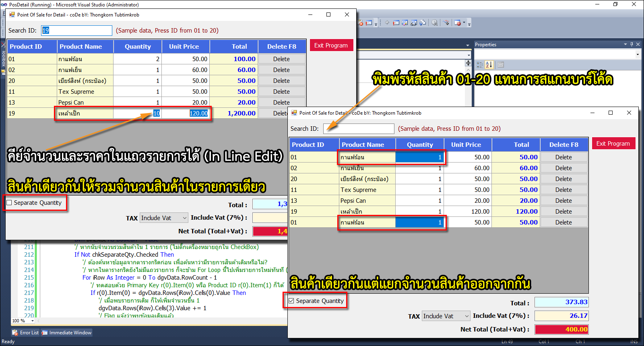Delete the กาแฟเย็น row in the Search ID 19 window
The height and width of the screenshot is (346, 644).
(281, 70)
